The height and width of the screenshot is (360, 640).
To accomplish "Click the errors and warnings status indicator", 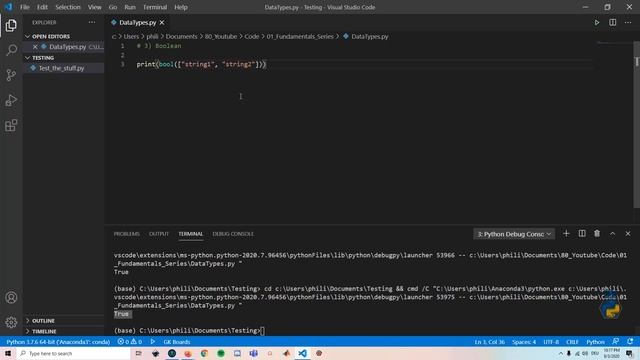I will (x=130, y=342).
